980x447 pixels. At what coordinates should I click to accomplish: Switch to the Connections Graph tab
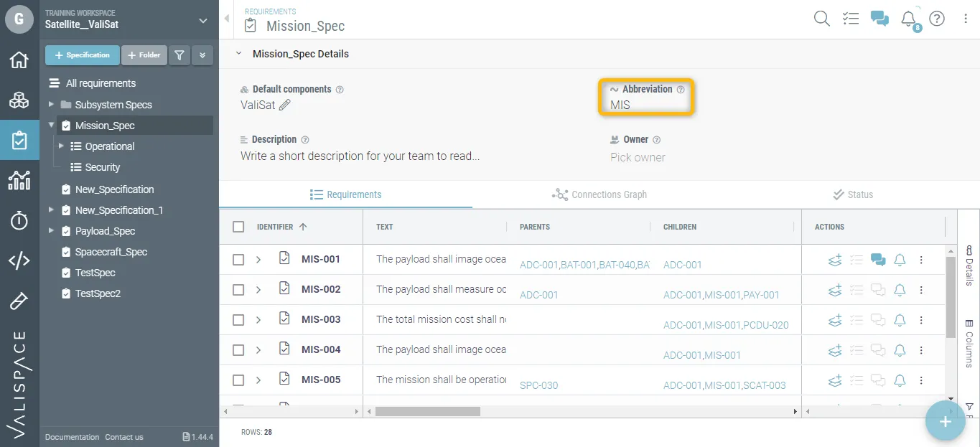(599, 194)
